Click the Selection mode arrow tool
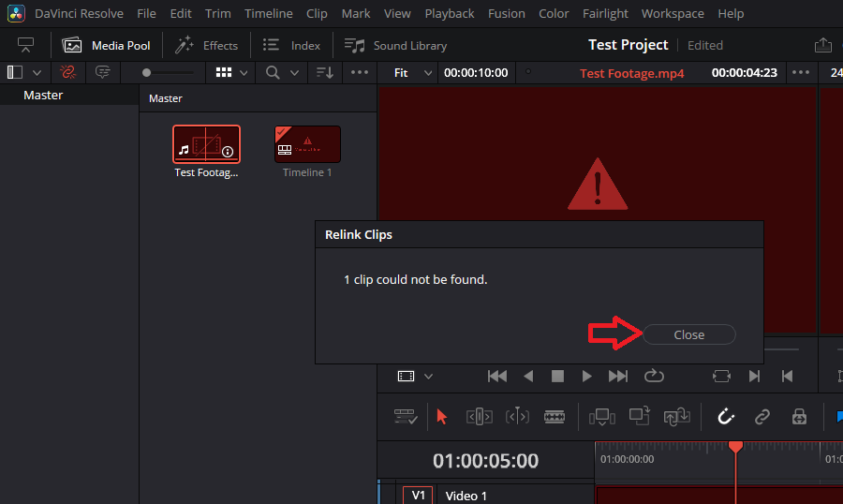The height and width of the screenshot is (504, 843). pyautogui.click(x=442, y=417)
